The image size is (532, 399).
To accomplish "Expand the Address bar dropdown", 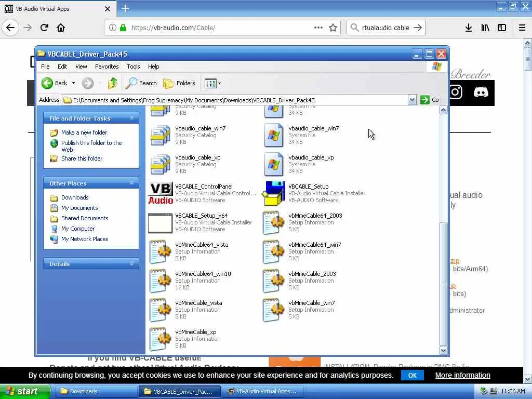I will pos(412,100).
